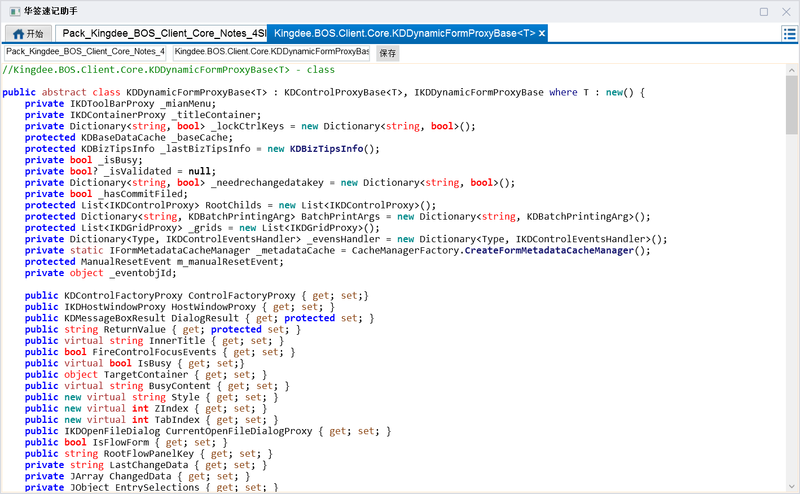Click the house icon on 开始 tab
This screenshot has height=494, width=800.
point(19,34)
